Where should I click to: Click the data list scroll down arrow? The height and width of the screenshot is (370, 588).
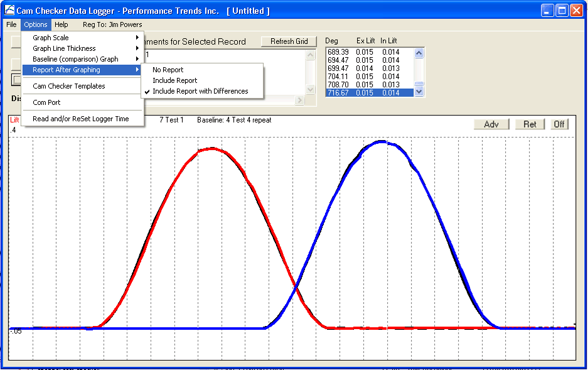click(419, 92)
